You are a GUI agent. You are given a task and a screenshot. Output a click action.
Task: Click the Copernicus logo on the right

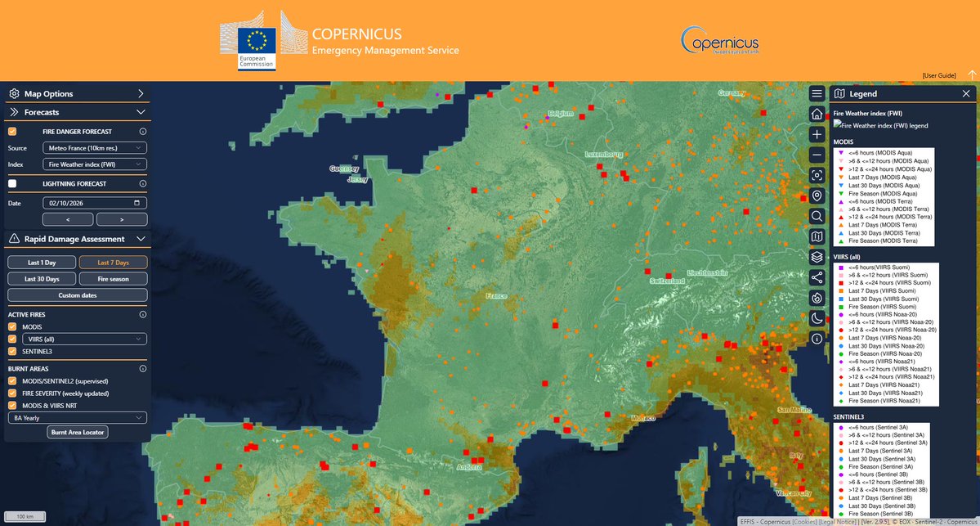(x=719, y=40)
